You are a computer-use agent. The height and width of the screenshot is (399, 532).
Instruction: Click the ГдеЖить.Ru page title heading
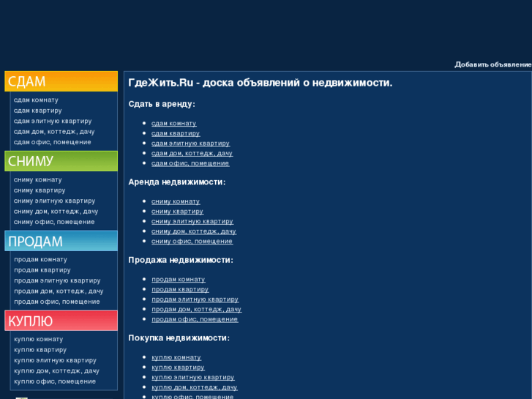261,83
